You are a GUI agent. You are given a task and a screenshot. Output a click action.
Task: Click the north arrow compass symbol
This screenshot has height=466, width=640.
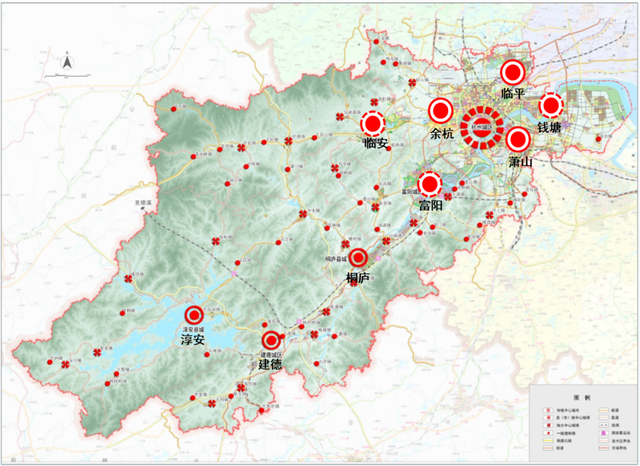(67, 62)
